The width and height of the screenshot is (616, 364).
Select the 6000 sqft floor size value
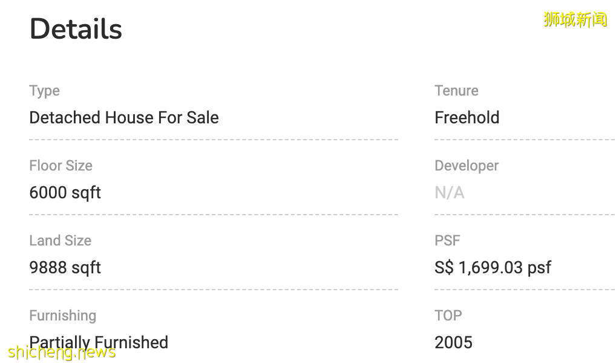tap(65, 192)
